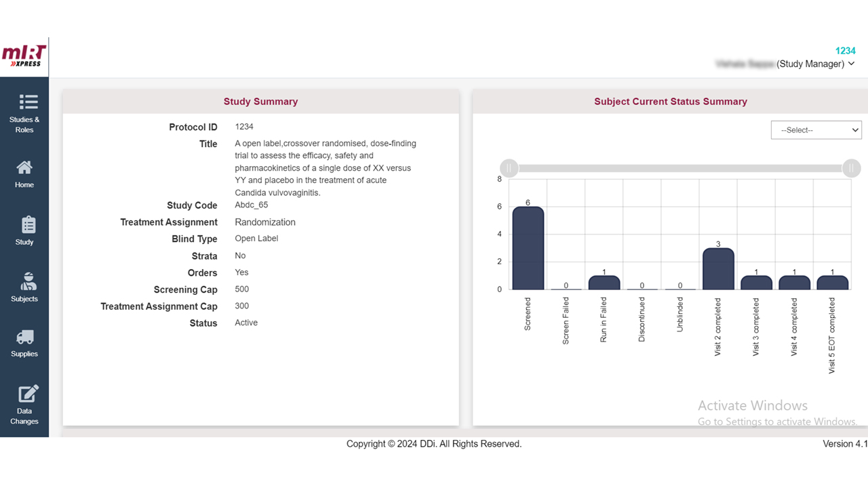868x488 pixels.
Task: Click the 1234 study number link
Action: click(845, 51)
